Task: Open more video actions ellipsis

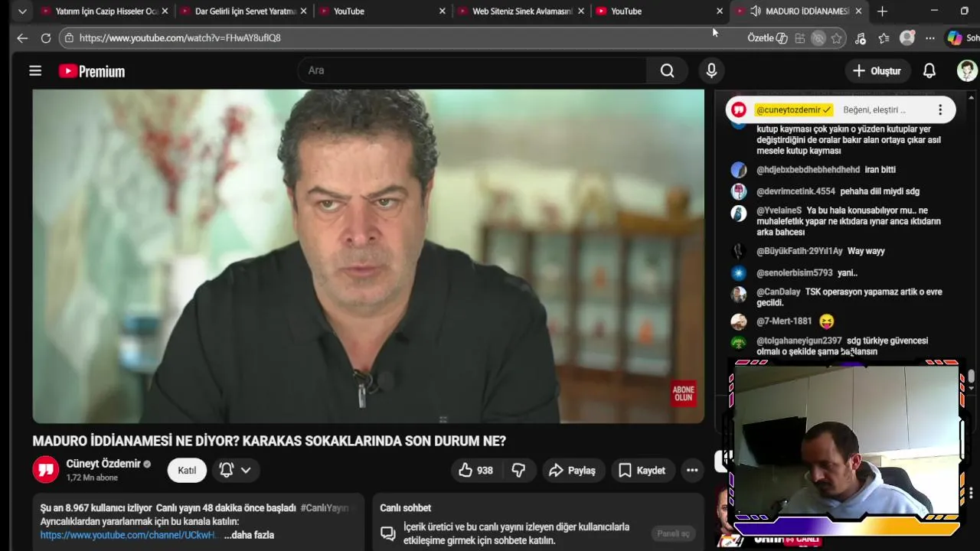Action: [692, 470]
